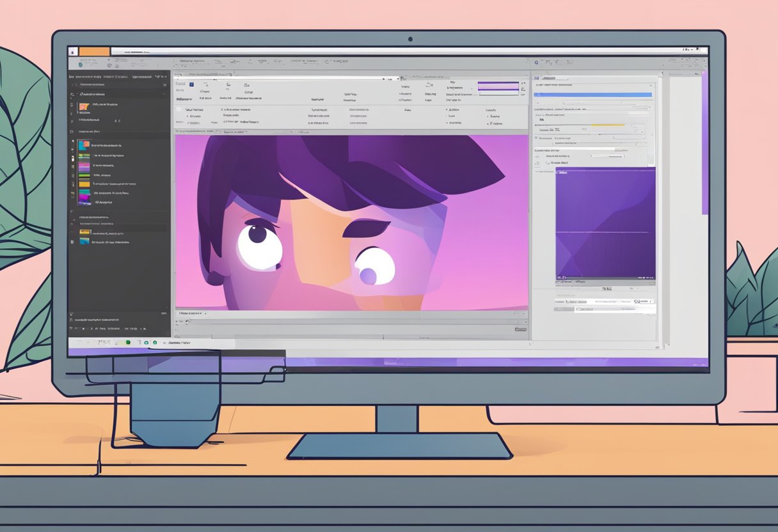Click the shield icon in the top toolbar
The width and height of the screenshot is (778, 532).
click(x=80, y=64)
